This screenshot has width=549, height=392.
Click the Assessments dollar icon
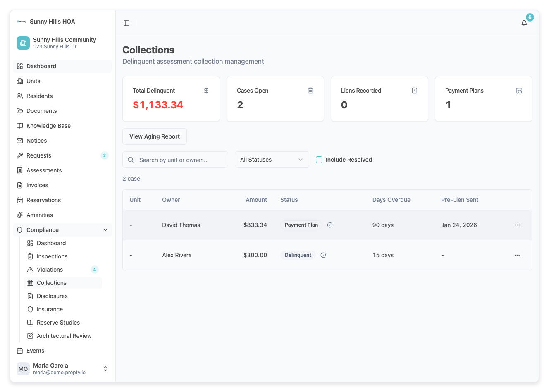[20, 170]
